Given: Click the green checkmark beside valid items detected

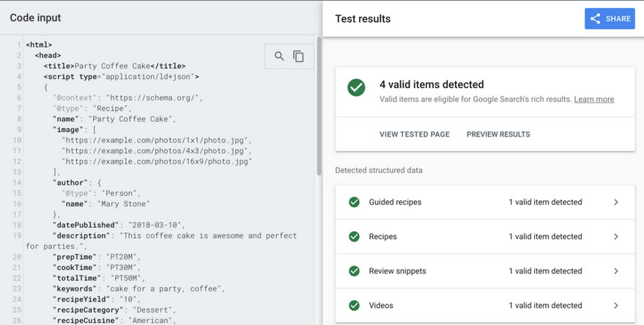Looking at the screenshot, I should (356, 88).
